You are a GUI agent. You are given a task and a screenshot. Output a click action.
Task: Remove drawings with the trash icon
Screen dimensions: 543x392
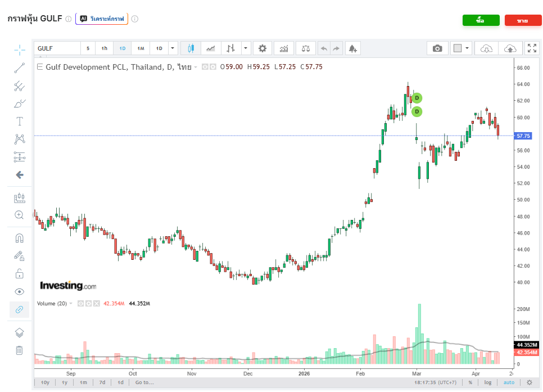19,350
